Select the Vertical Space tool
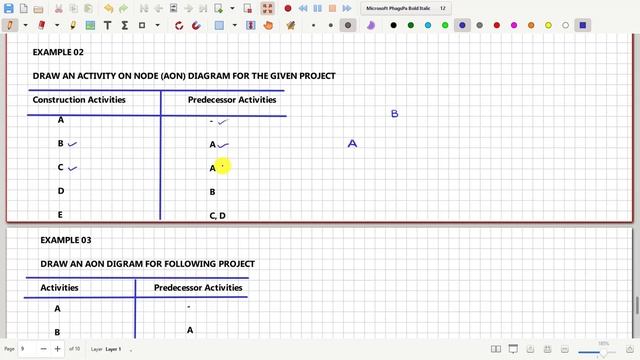 pos(251,25)
